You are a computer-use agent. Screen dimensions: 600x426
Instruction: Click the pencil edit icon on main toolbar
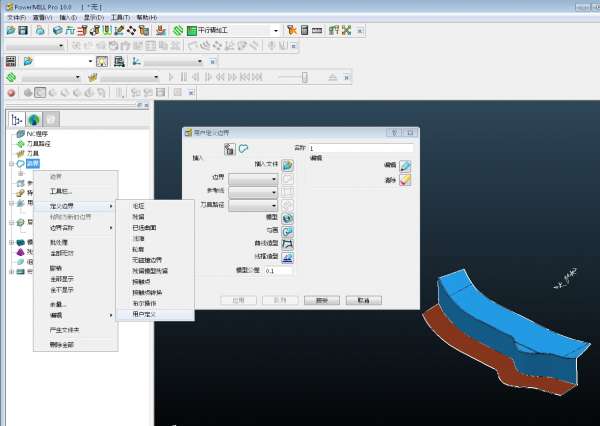119,30
